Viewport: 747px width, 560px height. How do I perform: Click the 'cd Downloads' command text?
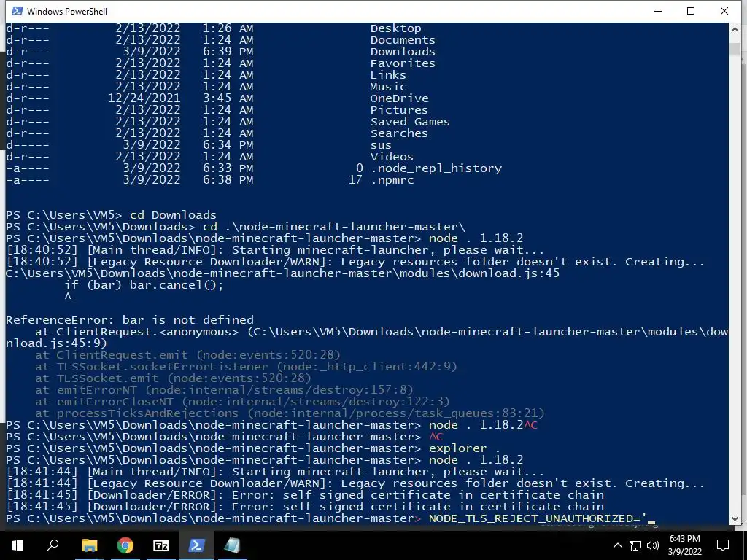(173, 215)
